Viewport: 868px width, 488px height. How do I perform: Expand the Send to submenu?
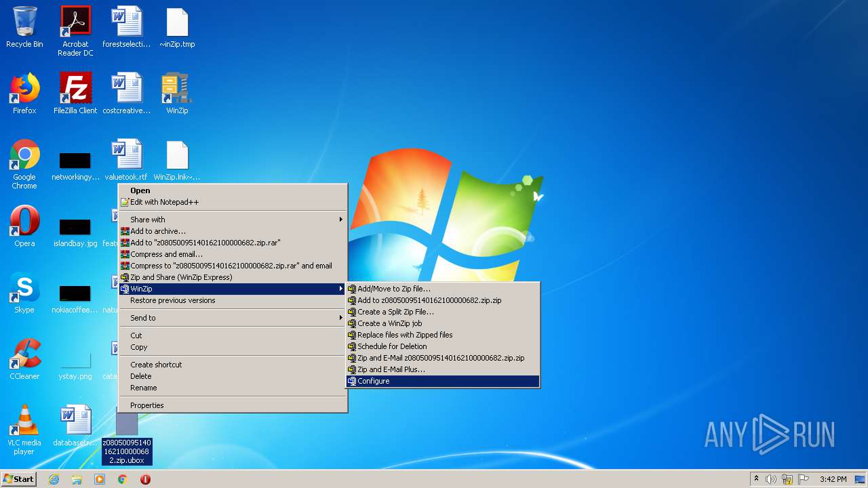(x=233, y=318)
